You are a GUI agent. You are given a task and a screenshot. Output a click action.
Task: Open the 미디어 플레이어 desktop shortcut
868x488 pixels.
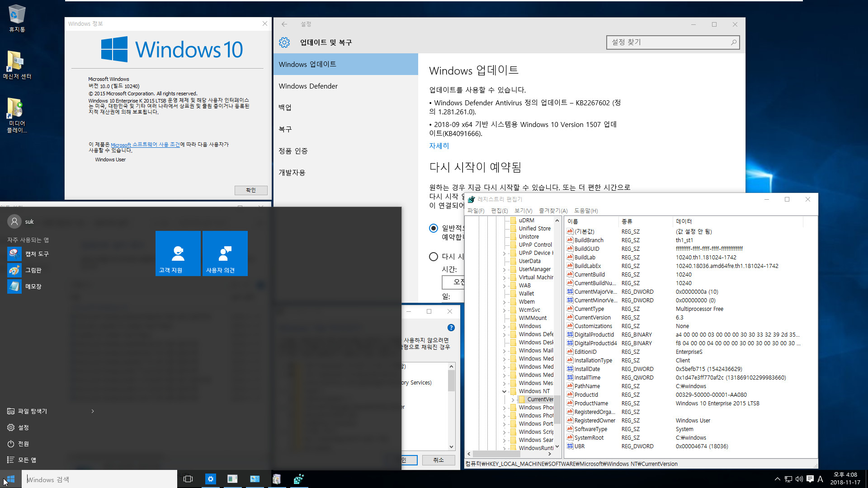pyautogui.click(x=17, y=116)
